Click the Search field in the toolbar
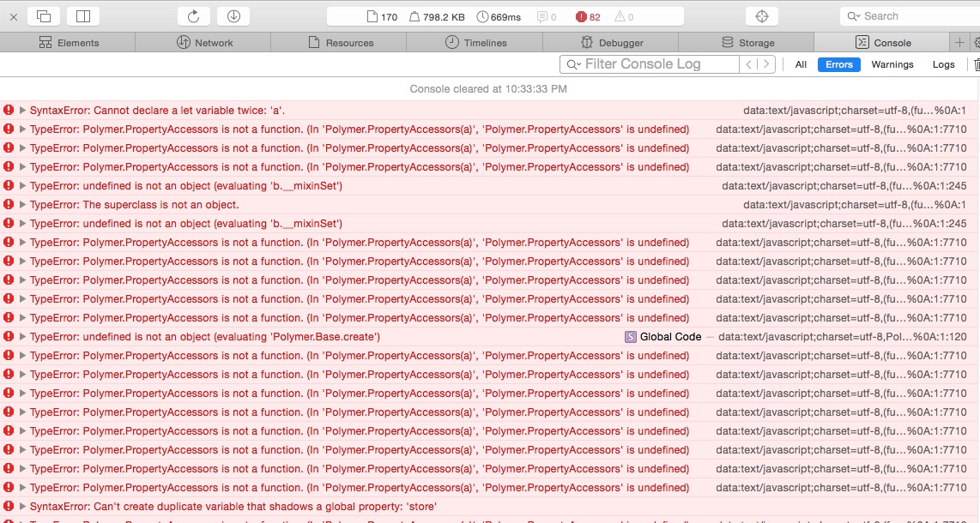Screen dimensions: 980x523 pyautogui.click(x=910, y=16)
